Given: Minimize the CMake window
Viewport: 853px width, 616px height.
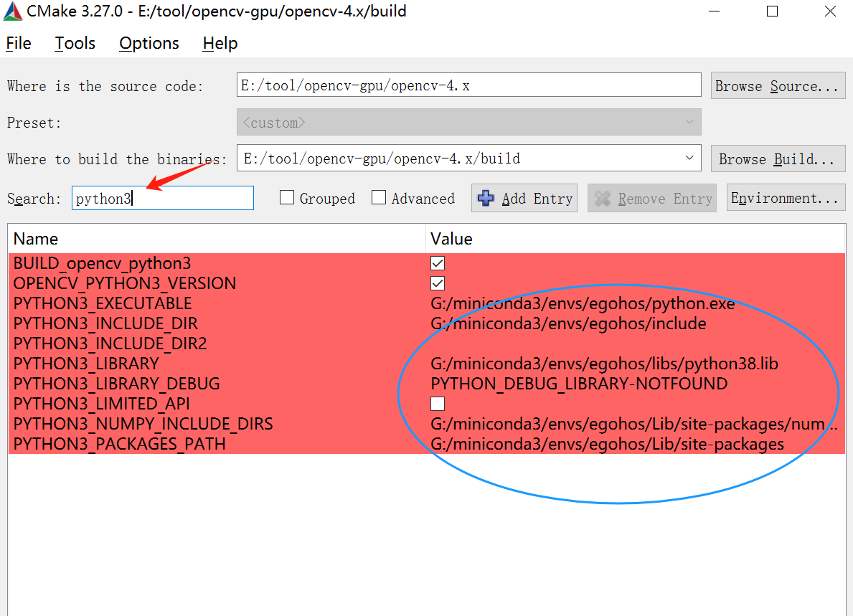Looking at the screenshot, I should pyautogui.click(x=715, y=11).
